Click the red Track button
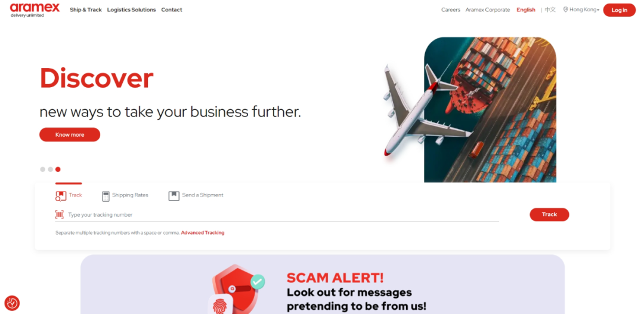 pyautogui.click(x=549, y=214)
